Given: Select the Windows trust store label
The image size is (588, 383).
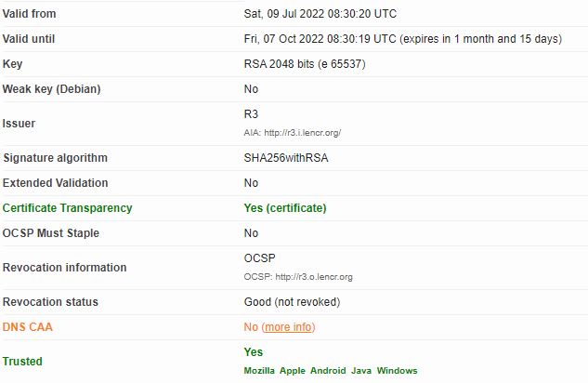Looking at the screenshot, I should (x=397, y=371).
